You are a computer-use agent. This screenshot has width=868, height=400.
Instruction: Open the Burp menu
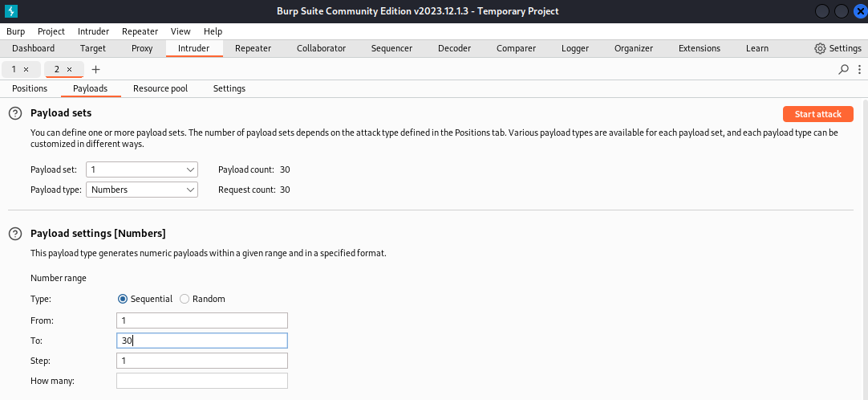(x=15, y=31)
